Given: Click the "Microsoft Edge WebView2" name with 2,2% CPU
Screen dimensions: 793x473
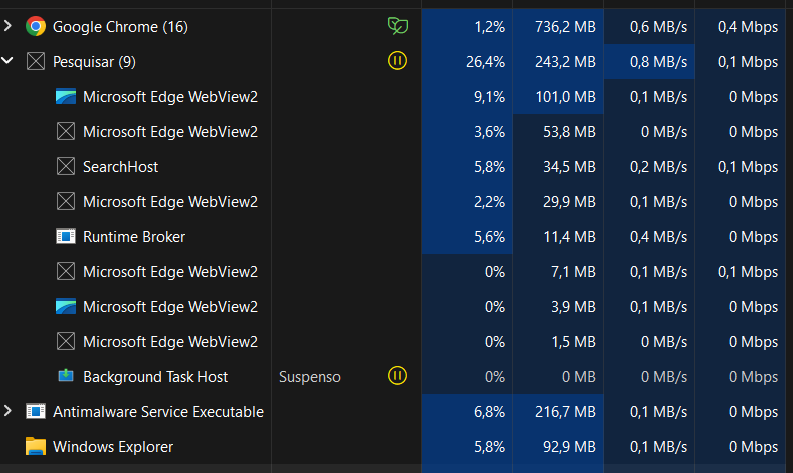Looking at the screenshot, I should [x=170, y=202].
